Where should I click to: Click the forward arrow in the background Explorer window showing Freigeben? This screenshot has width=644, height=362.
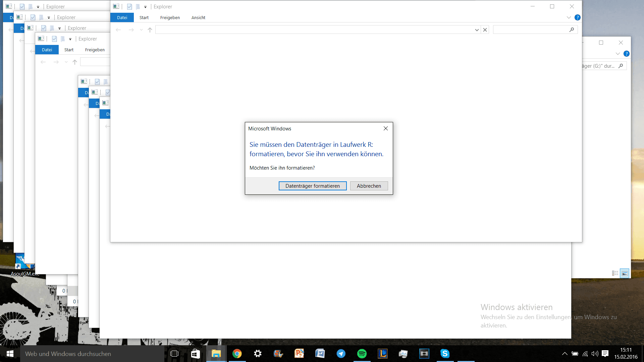56,62
